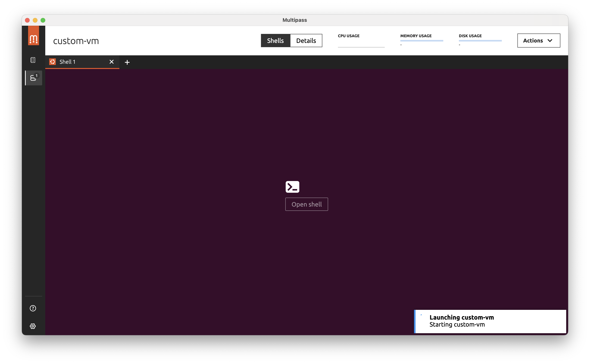Click the loading spinner in notification

coord(421,315)
